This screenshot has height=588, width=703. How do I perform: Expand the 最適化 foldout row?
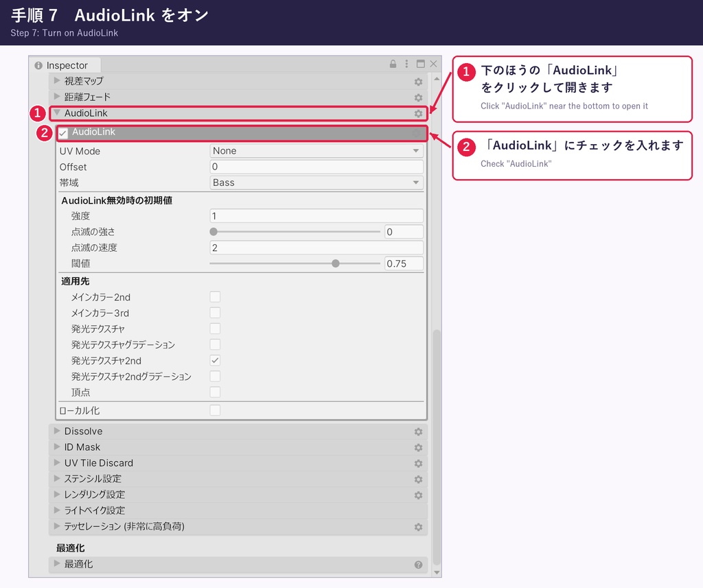pos(57,564)
